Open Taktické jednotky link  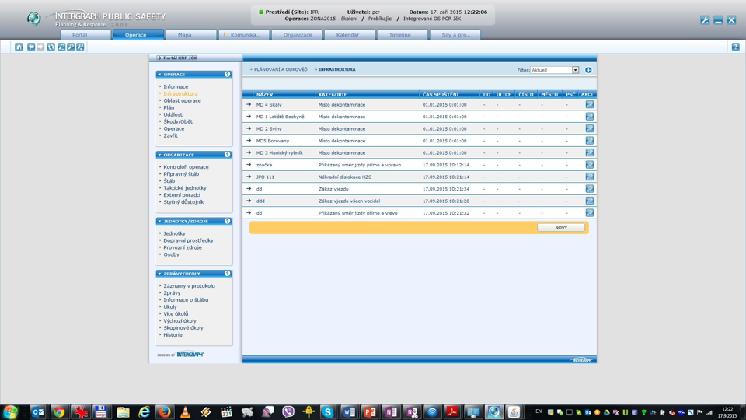[185, 188]
